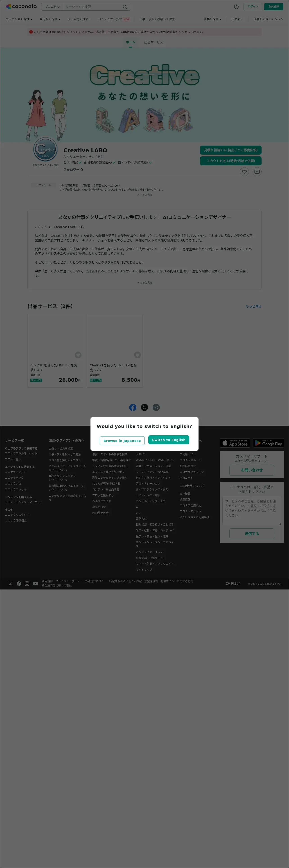Click the globe 日本語 language selector
The height and width of the screenshot is (868, 289).
(233, 584)
